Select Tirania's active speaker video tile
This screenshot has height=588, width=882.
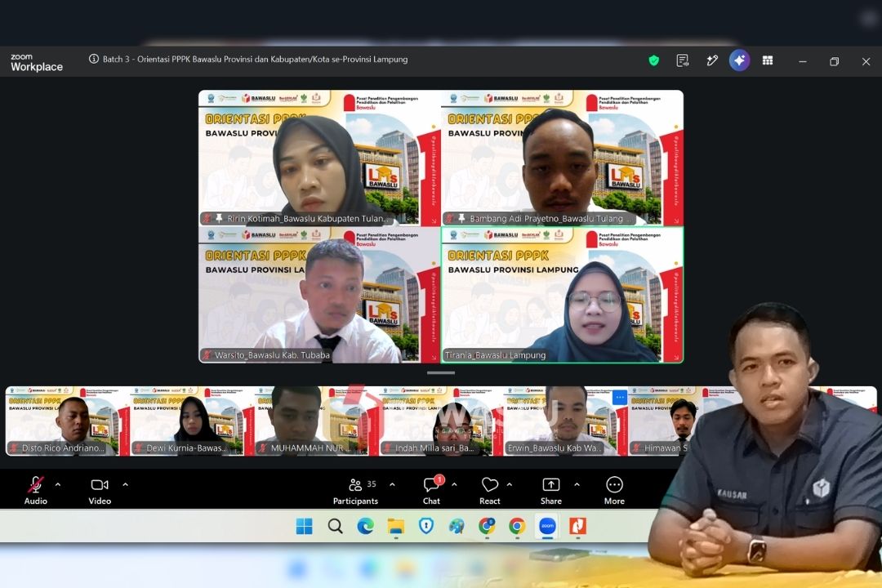point(563,295)
